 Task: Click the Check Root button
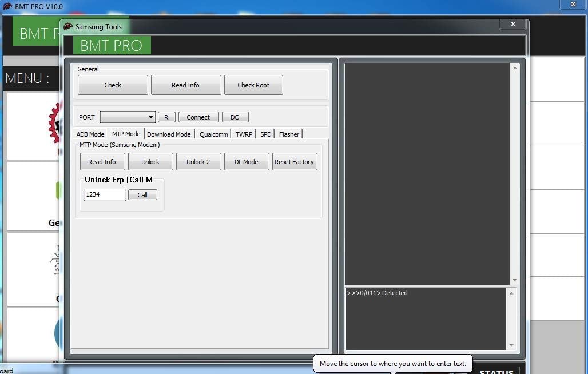click(x=253, y=85)
